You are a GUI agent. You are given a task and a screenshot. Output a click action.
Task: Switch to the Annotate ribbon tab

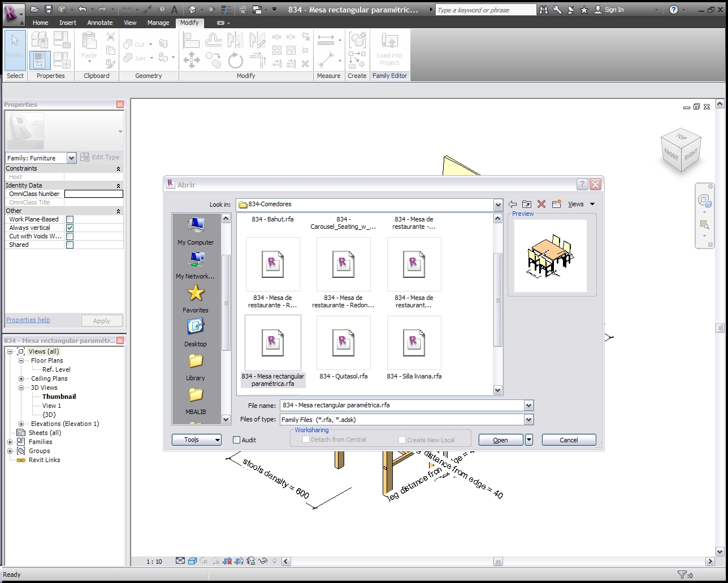tap(100, 23)
